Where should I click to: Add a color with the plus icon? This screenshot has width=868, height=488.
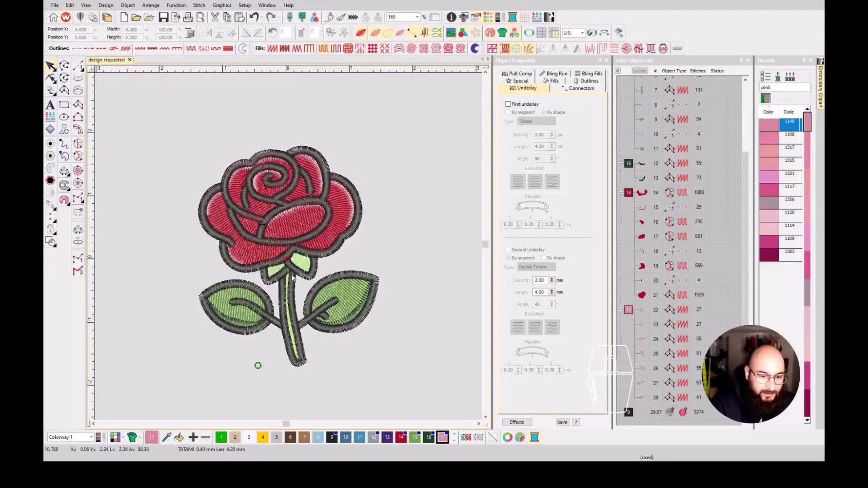point(193,437)
